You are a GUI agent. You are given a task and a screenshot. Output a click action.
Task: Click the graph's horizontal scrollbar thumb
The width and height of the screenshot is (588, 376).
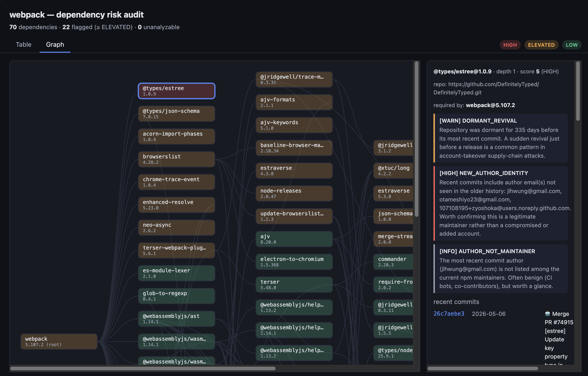(x=143, y=368)
